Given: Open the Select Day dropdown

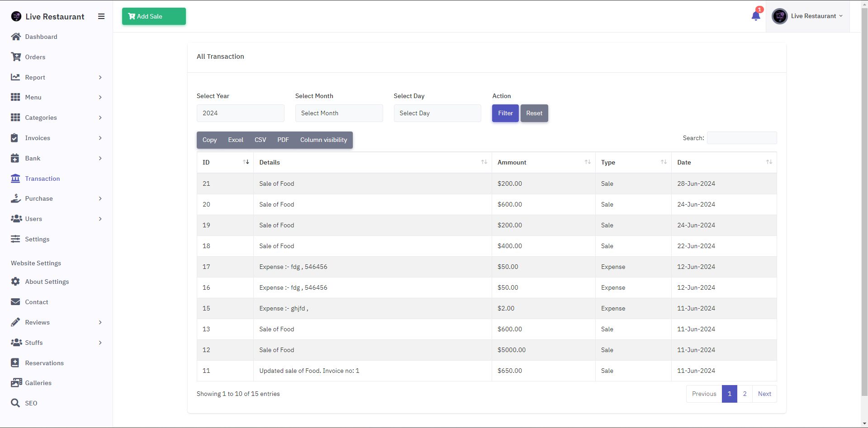Looking at the screenshot, I should (x=437, y=113).
